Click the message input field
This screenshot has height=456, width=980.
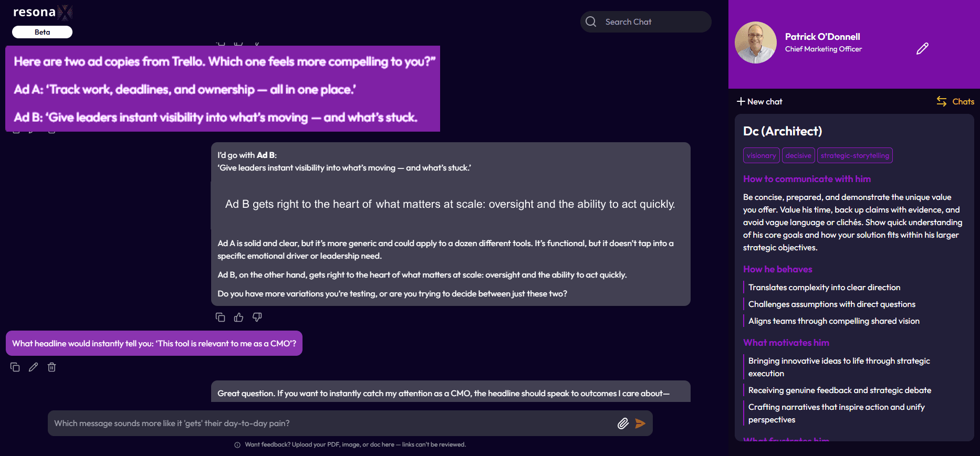coord(315,423)
